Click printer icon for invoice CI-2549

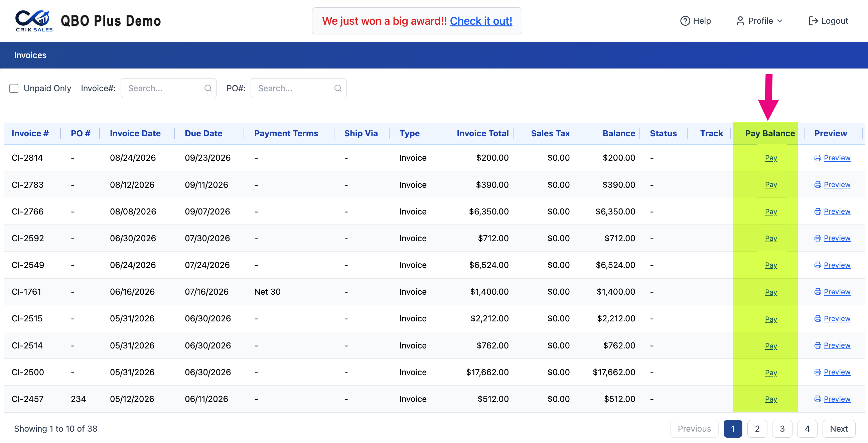818,265
